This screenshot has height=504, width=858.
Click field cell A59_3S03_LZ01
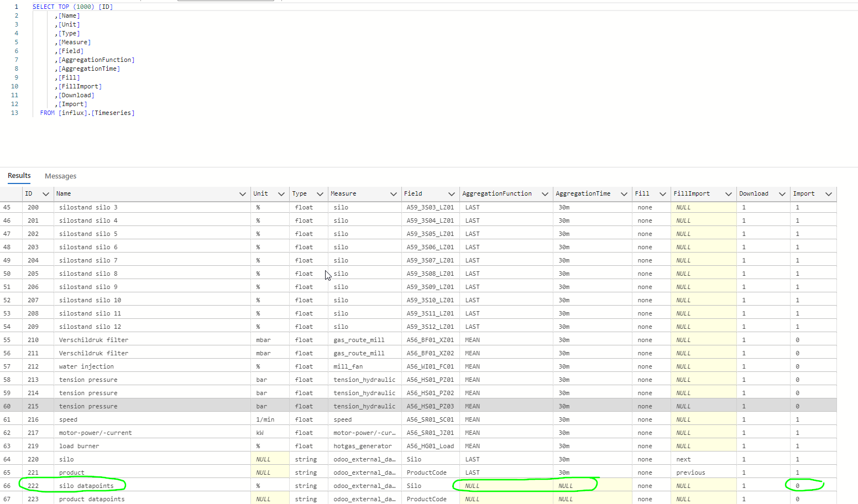431,207
